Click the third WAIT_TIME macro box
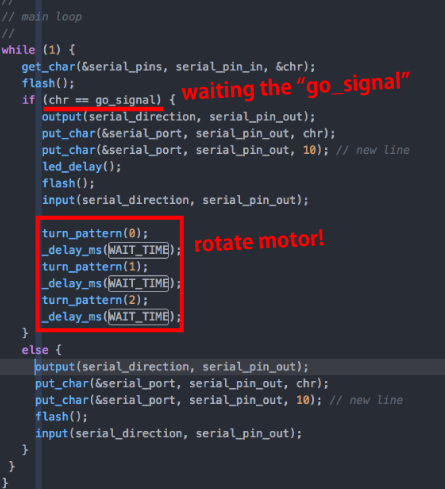 coord(139,317)
